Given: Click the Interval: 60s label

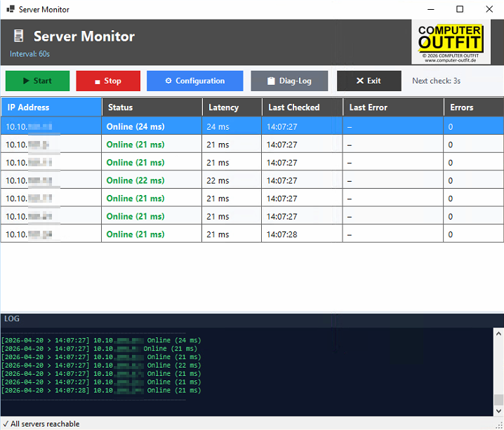Looking at the screenshot, I should [x=29, y=54].
